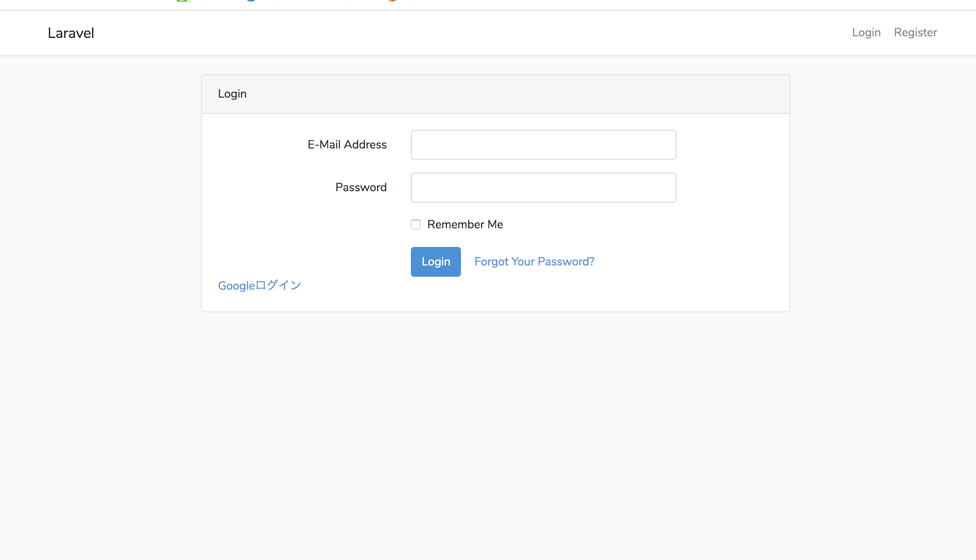Click the Laravel brand link in the navbar
This screenshot has width=976, height=560.
(71, 32)
